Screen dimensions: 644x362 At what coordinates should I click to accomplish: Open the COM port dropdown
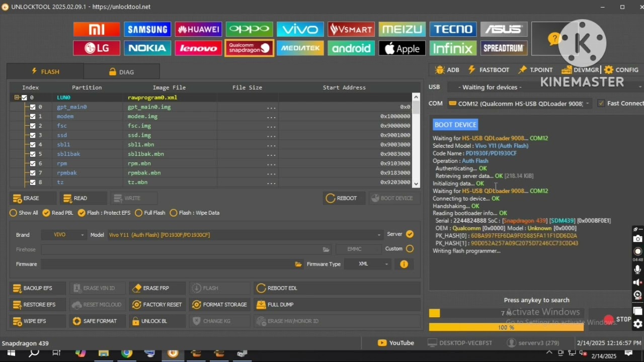(520, 104)
